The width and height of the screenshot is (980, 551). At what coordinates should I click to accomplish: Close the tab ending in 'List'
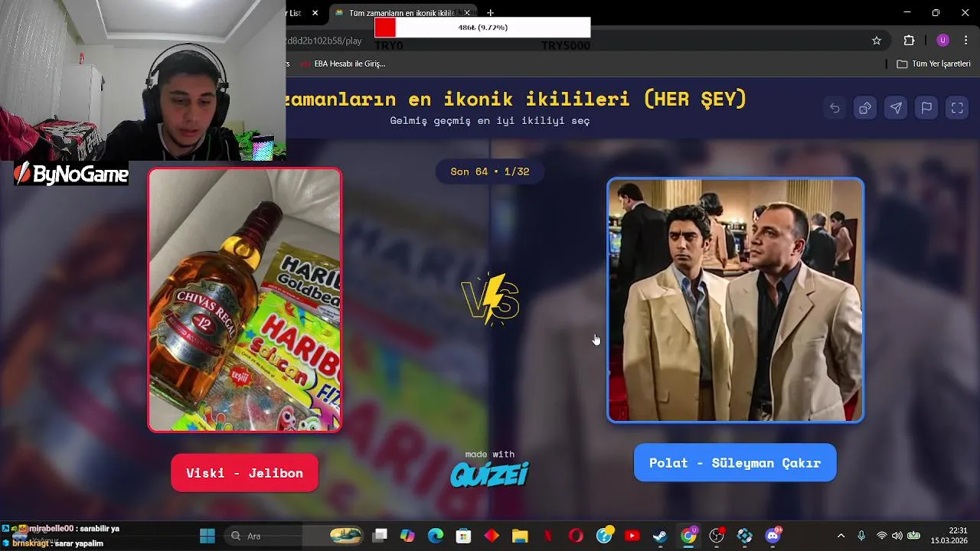(x=315, y=13)
